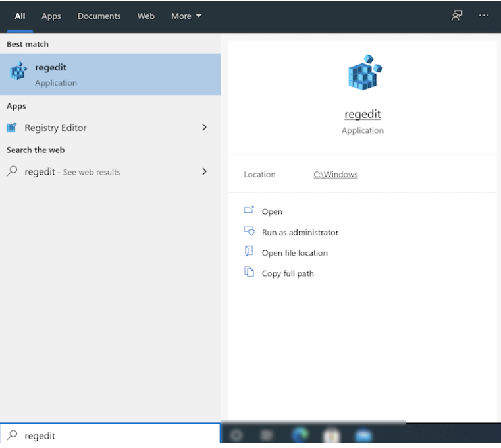Viewport: 501px width, 448px height.
Task: Click the regedit cube icon in Best match
Action: pos(18,70)
